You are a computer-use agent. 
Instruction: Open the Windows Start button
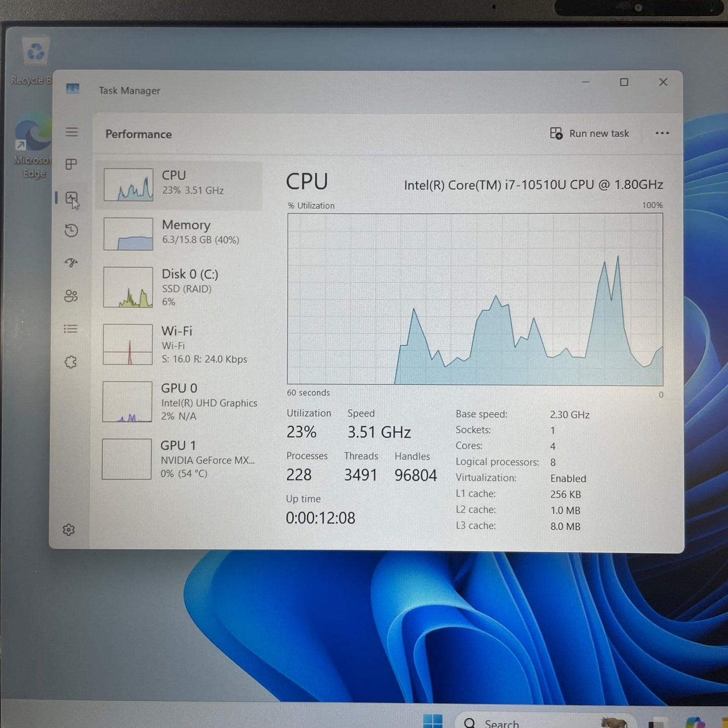point(433,721)
